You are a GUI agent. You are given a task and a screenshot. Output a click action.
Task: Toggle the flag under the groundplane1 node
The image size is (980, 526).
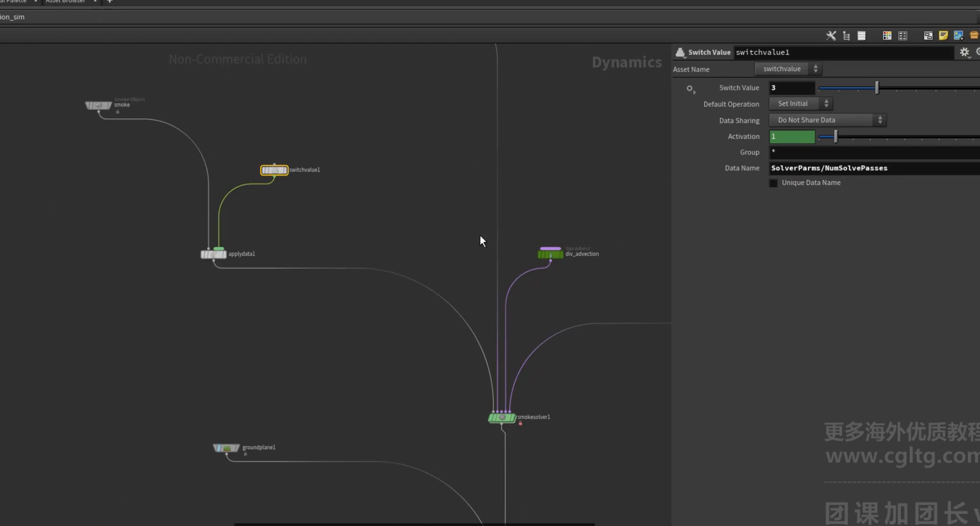pyautogui.click(x=245, y=454)
